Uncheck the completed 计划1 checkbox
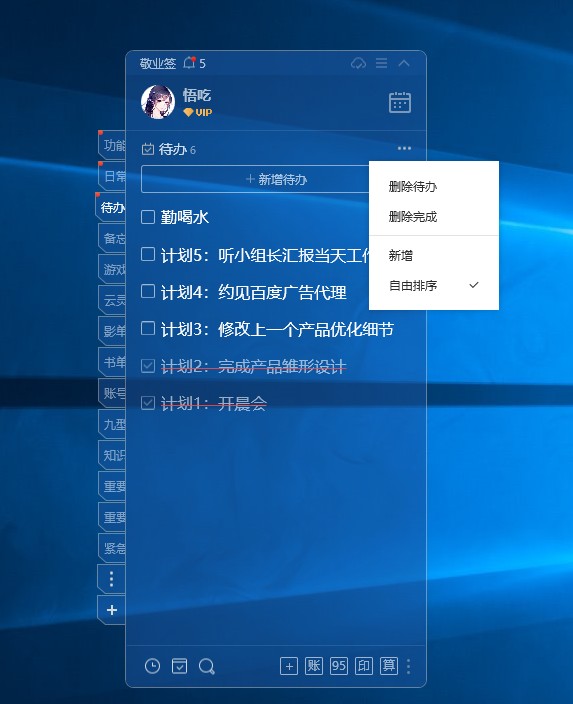 (148, 403)
